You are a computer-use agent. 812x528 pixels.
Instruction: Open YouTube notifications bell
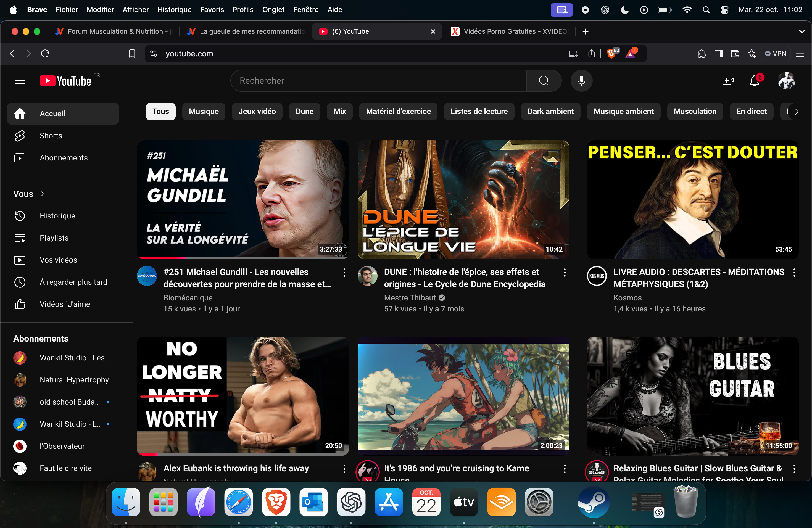pyautogui.click(x=754, y=81)
